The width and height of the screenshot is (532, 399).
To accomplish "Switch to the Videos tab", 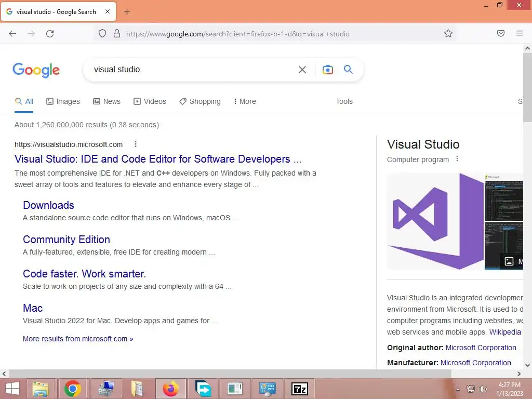I will point(150,101).
